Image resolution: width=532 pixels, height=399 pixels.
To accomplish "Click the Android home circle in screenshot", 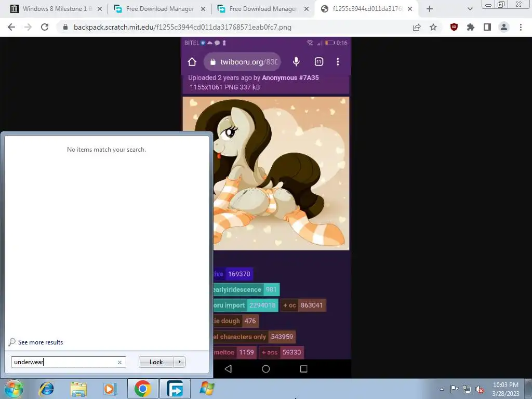I will [266, 369].
